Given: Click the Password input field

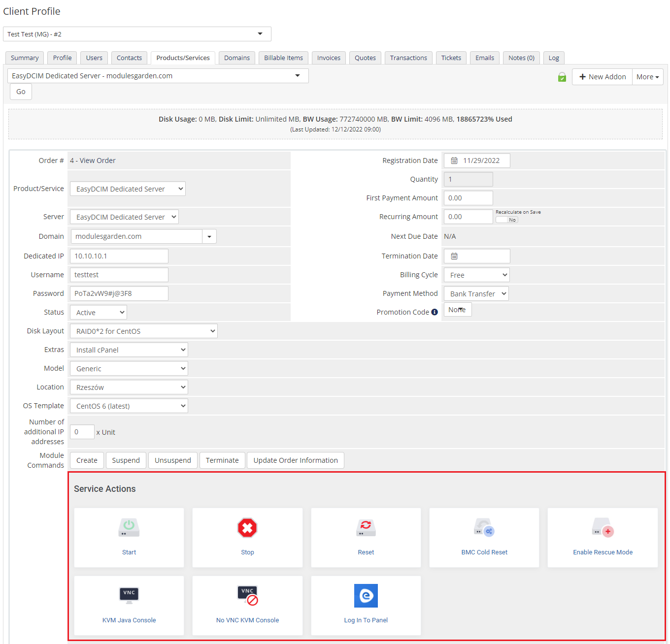Looking at the screenshot, I should click(x=119, y=293).
